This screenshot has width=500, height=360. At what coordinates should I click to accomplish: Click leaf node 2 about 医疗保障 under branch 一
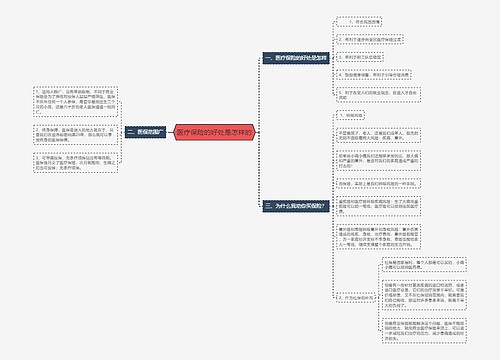370,40
